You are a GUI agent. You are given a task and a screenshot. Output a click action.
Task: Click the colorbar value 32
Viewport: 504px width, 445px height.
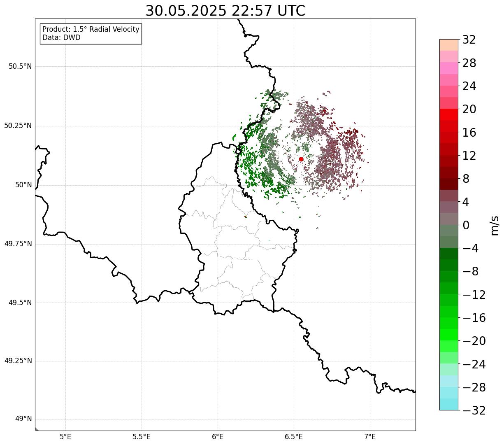coord(469,40)
